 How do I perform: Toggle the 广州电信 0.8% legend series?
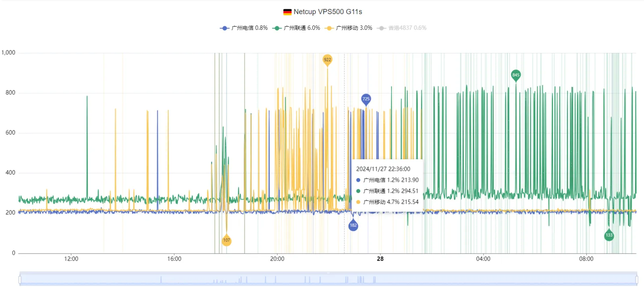pyautogui.click(x=244, y=28)
